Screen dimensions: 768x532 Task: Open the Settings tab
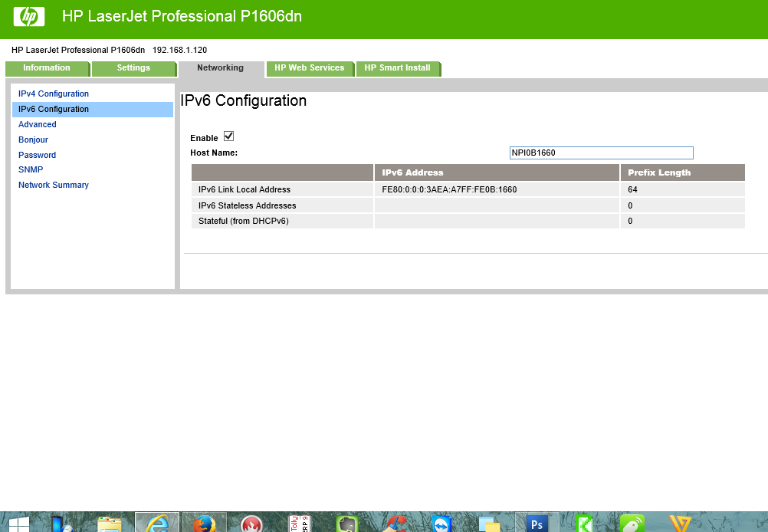[133, 68]
